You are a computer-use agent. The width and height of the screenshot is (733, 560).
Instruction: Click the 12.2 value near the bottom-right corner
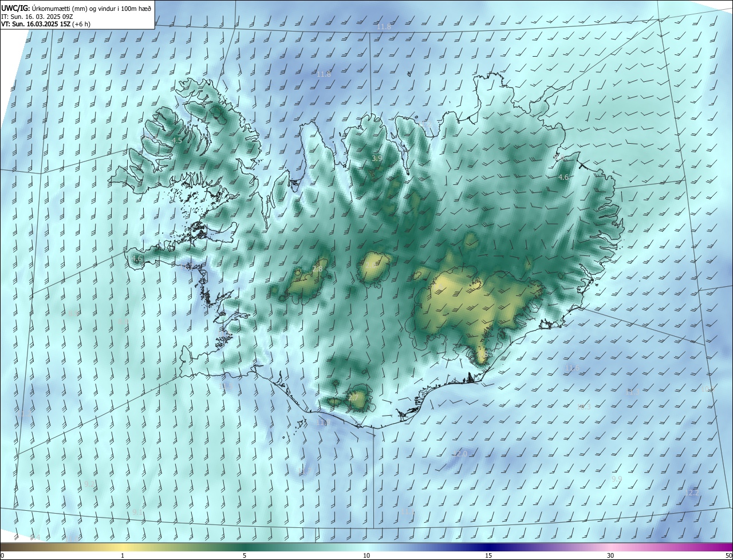(x=692, y=492)
